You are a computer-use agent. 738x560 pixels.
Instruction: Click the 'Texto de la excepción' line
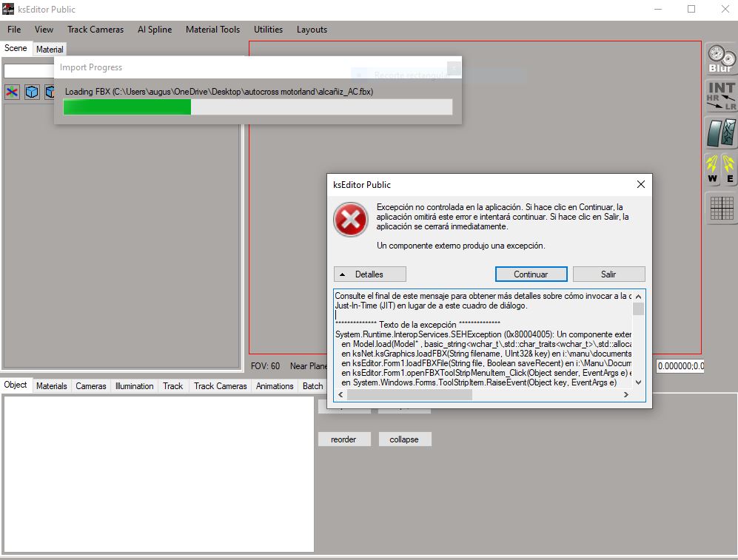418,325
